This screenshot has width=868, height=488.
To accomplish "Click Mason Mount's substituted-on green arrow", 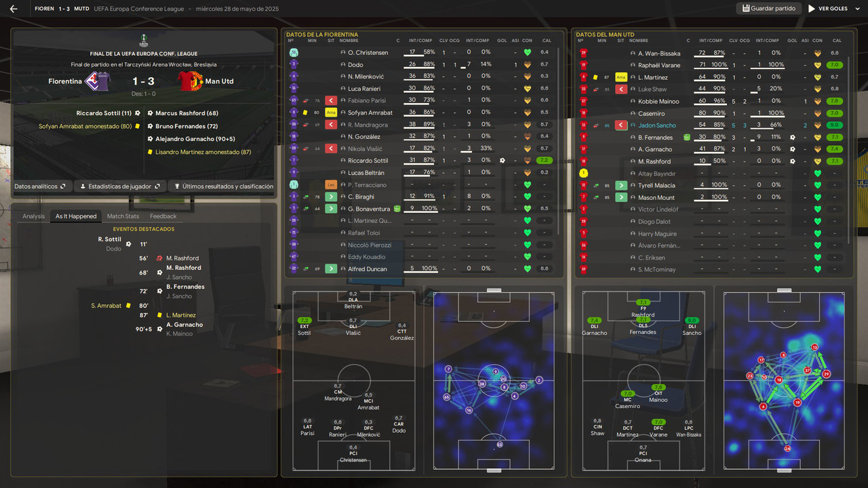I will pyautogui.click(x=620, y=197).
